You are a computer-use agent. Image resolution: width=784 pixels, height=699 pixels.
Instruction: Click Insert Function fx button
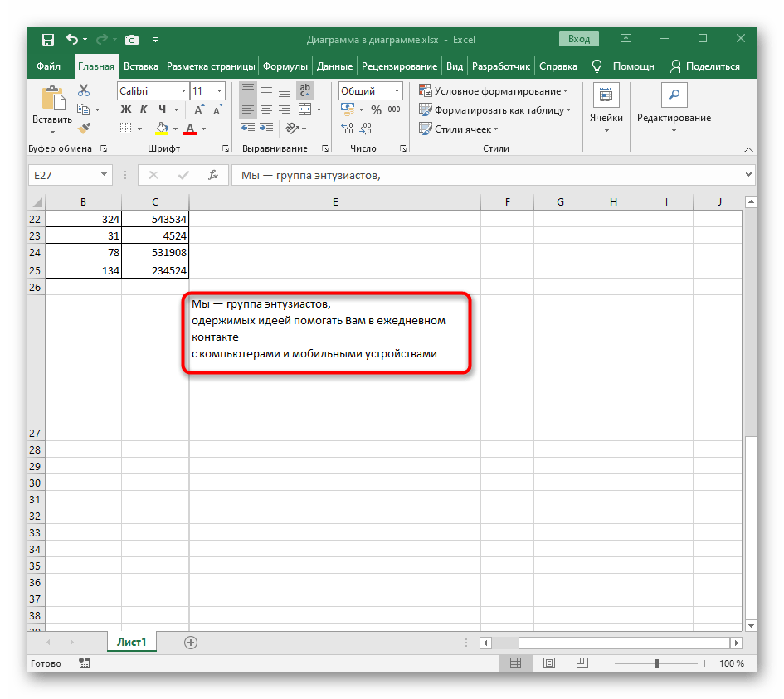click(213, 175)
